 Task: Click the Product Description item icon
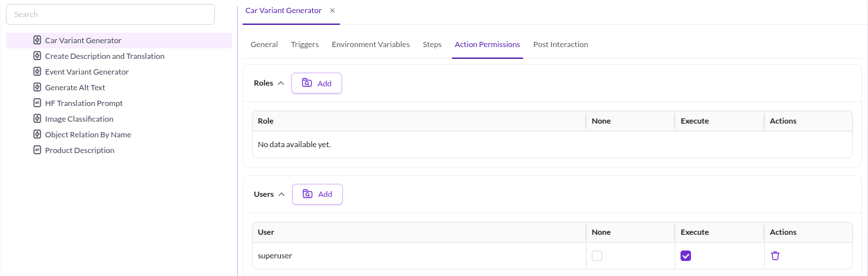coord(37,150)
